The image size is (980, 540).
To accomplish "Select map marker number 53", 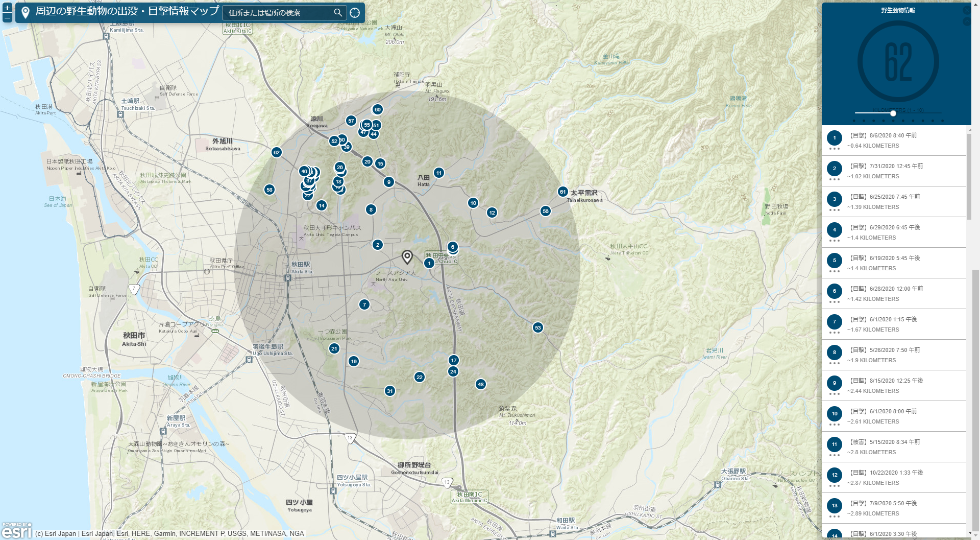I will point(537,327).
